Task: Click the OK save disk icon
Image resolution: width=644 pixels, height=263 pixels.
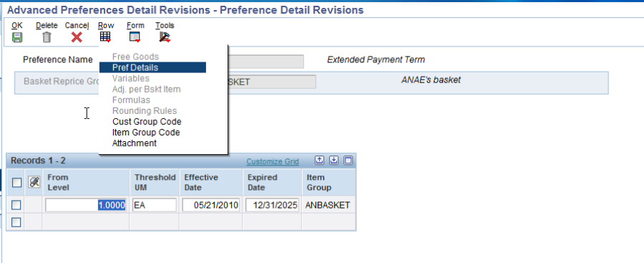Action: [x=17, y=37]
